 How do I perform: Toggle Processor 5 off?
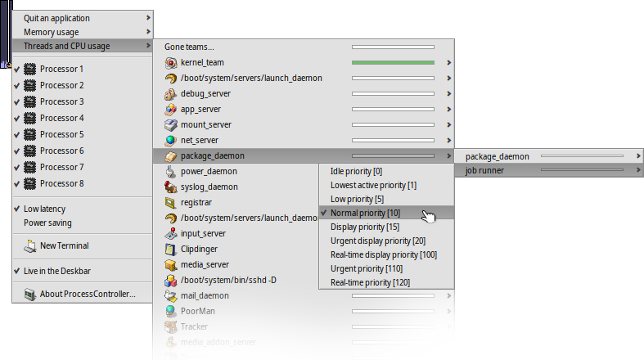click(82, 135)
